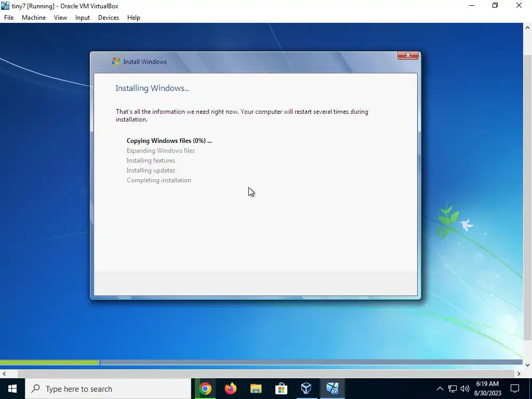This screenshot has width=532, height=399.
Task: Open the clock showing 6:19 AM
Action: click(487, 389)
